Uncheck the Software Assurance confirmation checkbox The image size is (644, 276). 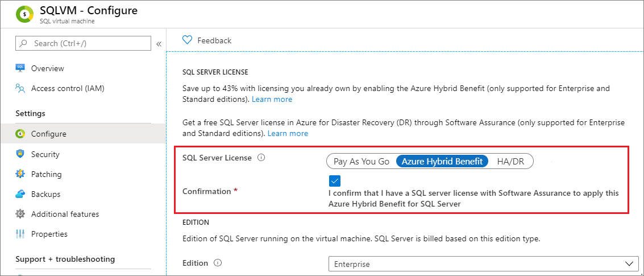coord(334,180)
